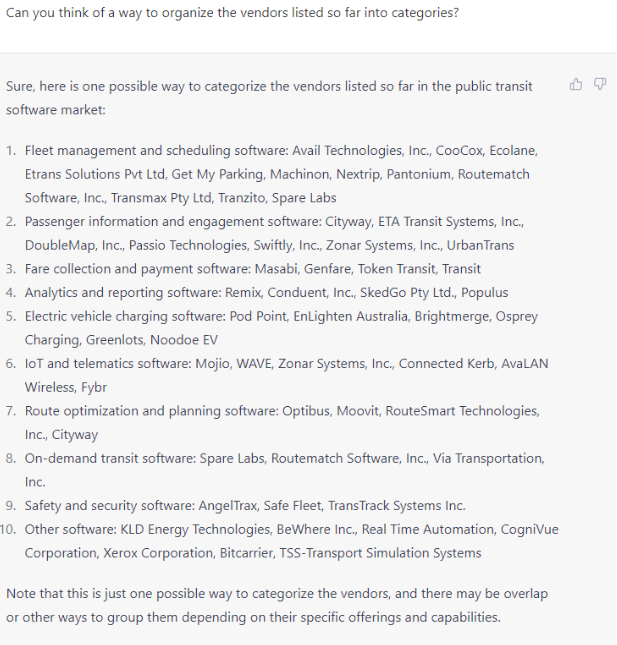Image resolution: width=617 pixels, height=645 pixels.
Task: Click the thumbs up icon on the response
Action: coord(576,85)
